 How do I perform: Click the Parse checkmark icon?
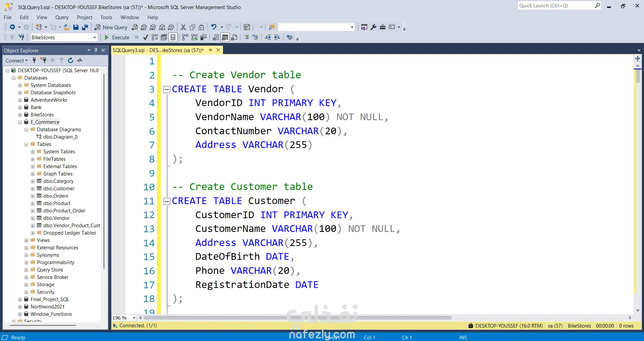145,37
